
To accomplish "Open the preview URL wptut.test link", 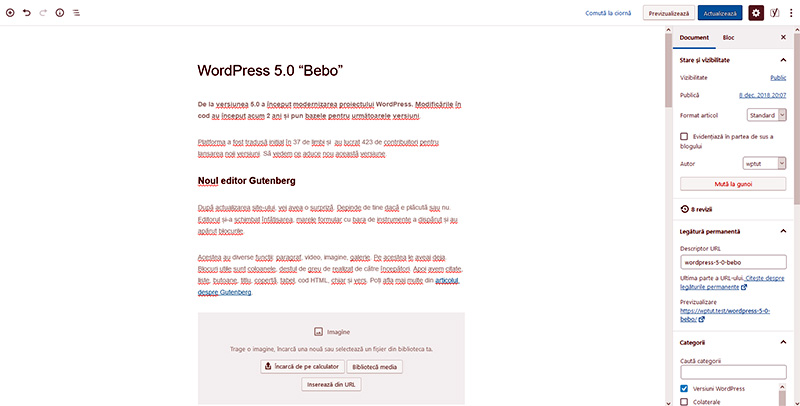I will (x=725, y=315).
